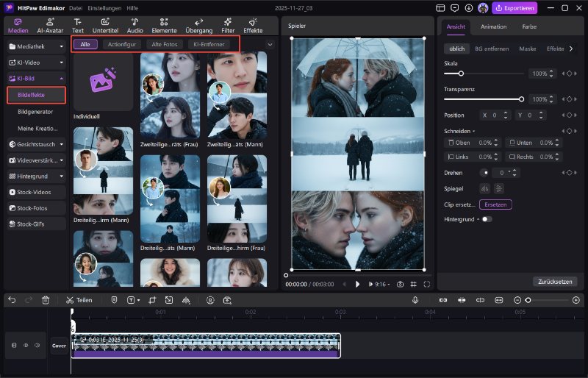Switch to the Animation tab

[x=493, y=26]
